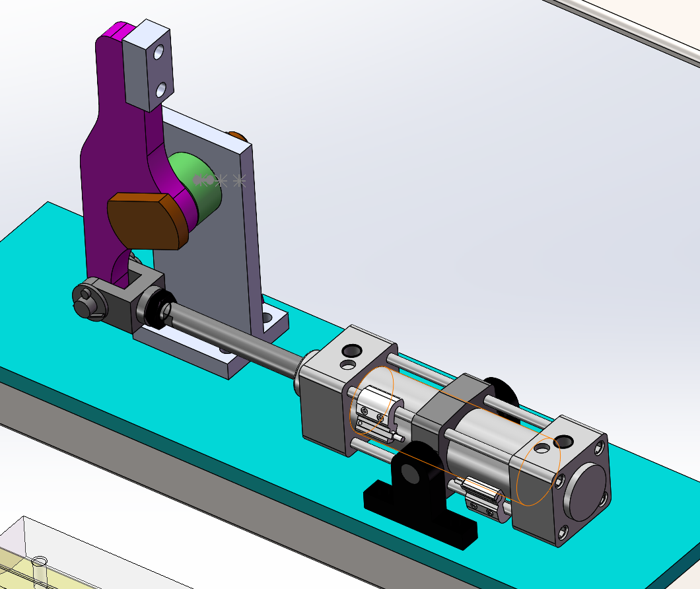Select the grey asterisk markers near green boss
Image resolution: width=700 pixels, height=589 pixels.
pos(220,180)
